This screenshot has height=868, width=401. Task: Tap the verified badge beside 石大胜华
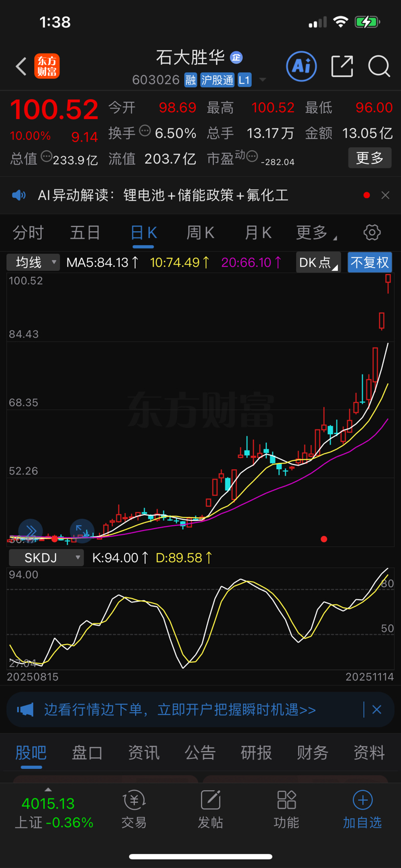(x=237, y=57)
